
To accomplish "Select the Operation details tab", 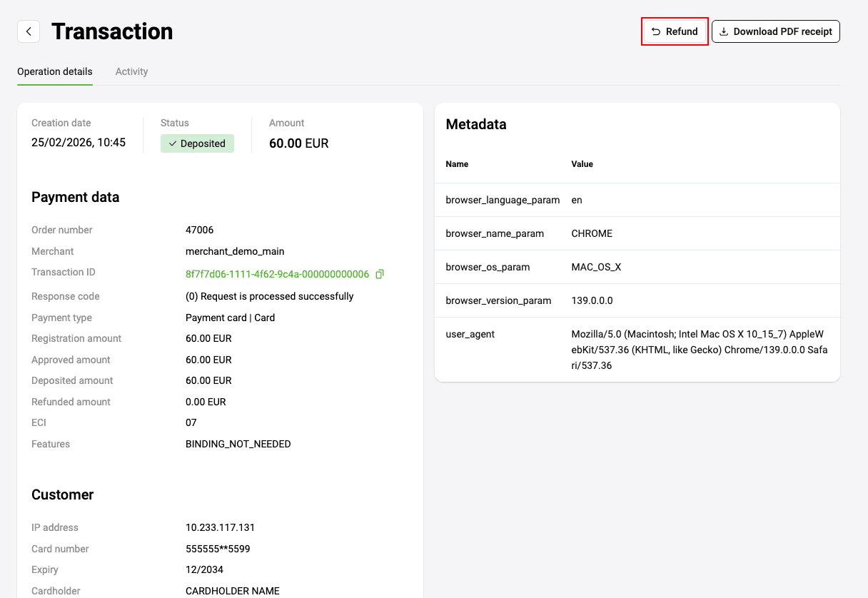I will click(55, 71).
